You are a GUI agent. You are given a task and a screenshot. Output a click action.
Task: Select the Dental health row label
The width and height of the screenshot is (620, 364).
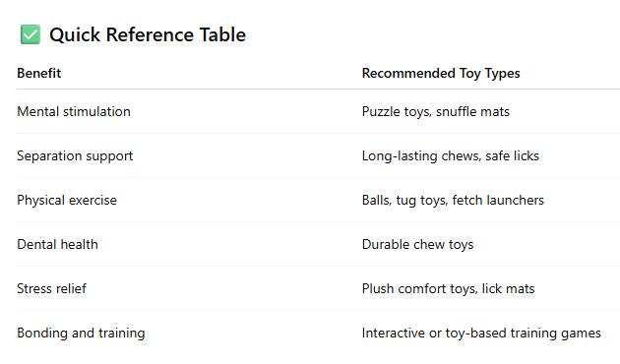(x=57, y=244)
